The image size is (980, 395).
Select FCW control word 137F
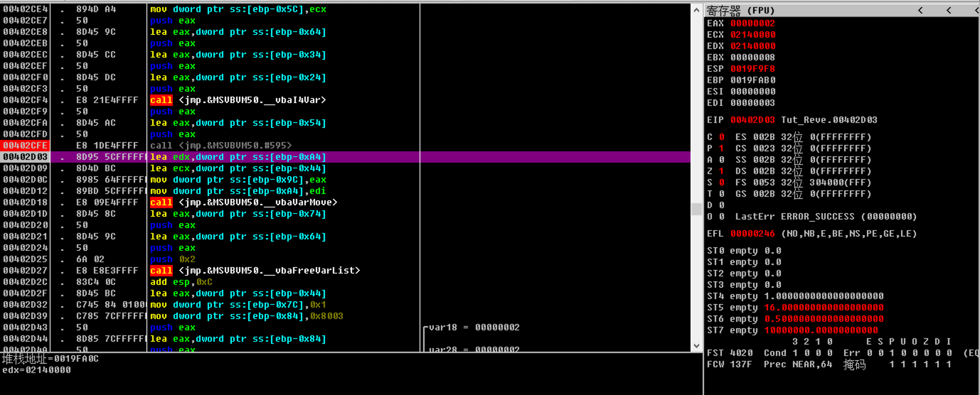(741, 364)
